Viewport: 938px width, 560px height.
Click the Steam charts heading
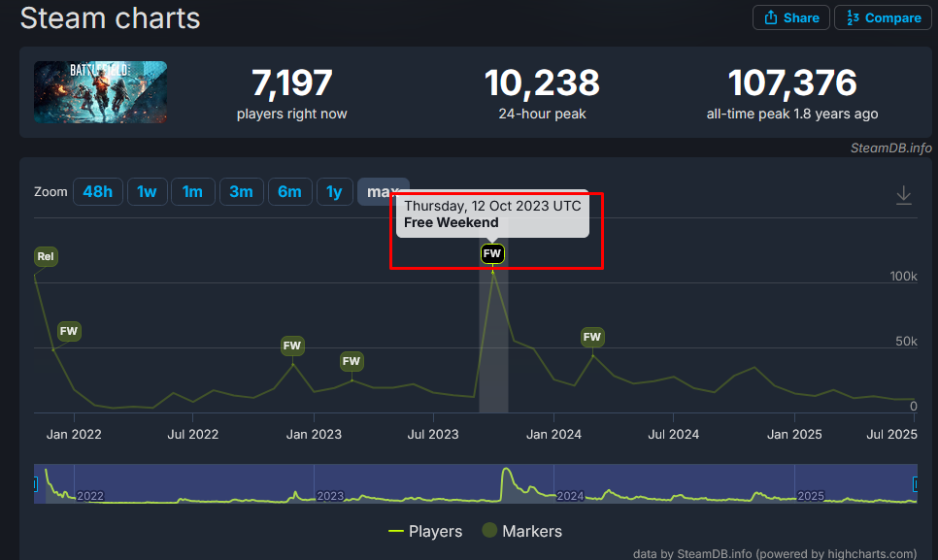(x=110, y=17)
